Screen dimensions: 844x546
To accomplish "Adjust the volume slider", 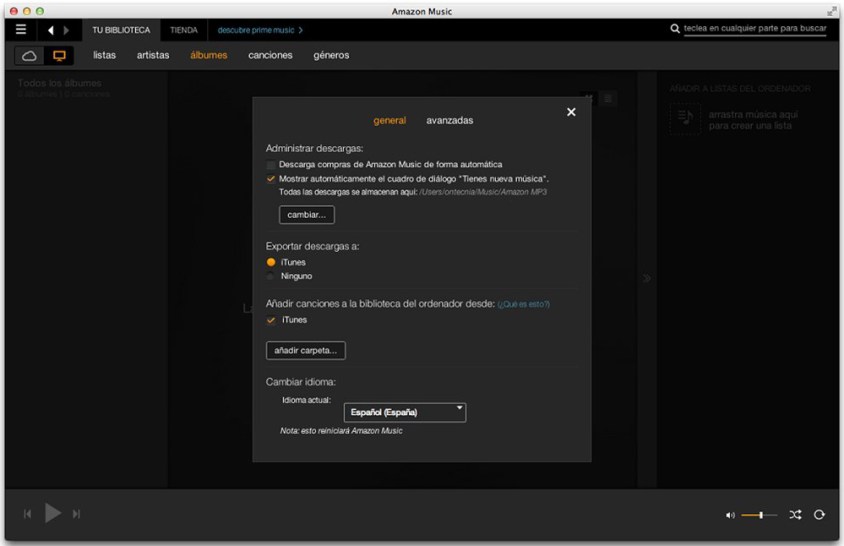I will click(759, 514).
